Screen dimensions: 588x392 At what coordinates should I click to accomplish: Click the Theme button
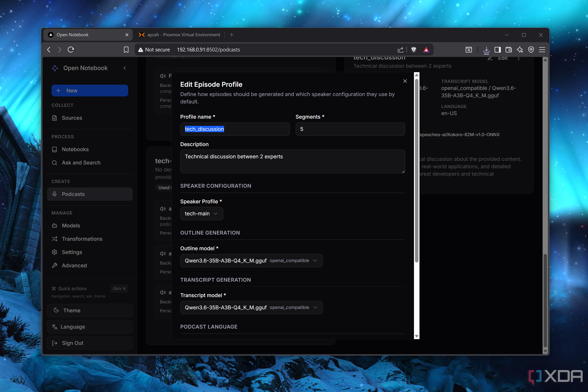click(x=90, y=310)
